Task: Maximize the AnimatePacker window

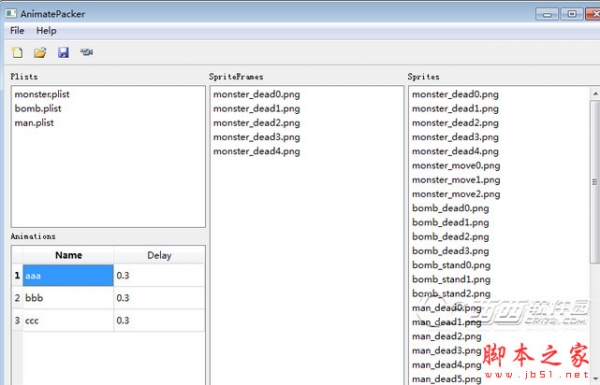Action: click(x=572, y=14)
